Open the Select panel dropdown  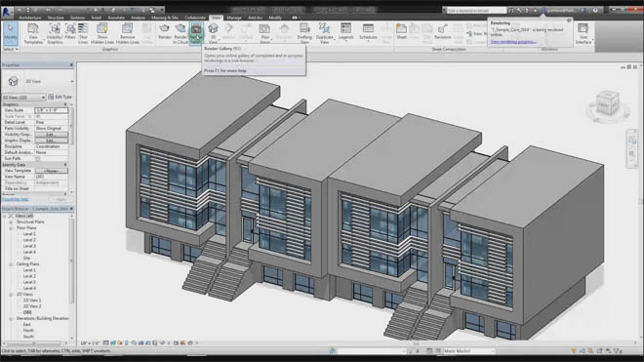(11, 50)
